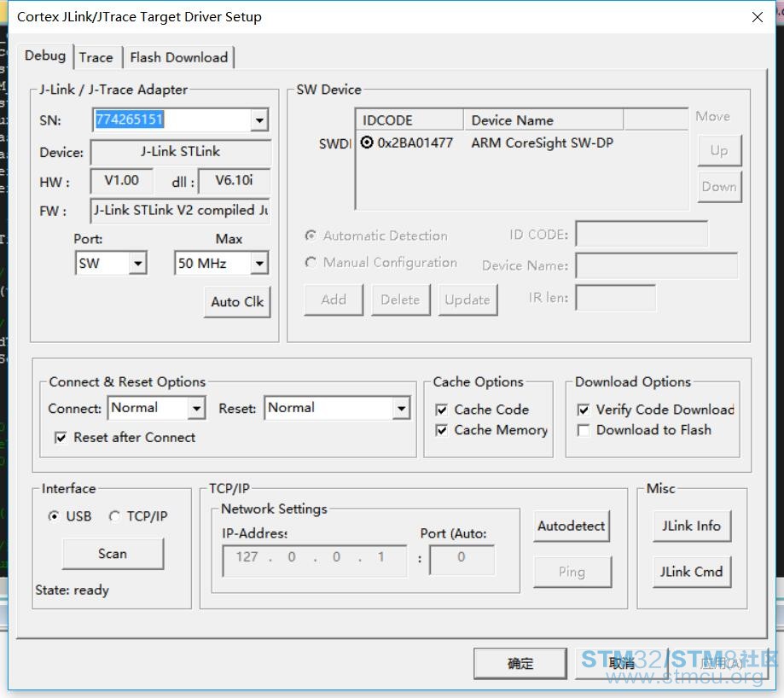The width and height of the screenshot is (784, 698).
Task: Toggle the Cache Memory checkbox
Action: coord(442,431)
